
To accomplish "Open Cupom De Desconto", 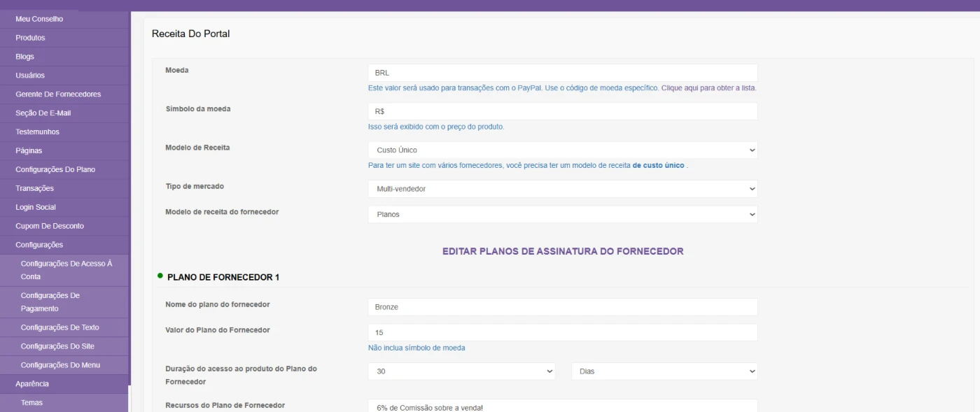I will [x=64, y=227].
